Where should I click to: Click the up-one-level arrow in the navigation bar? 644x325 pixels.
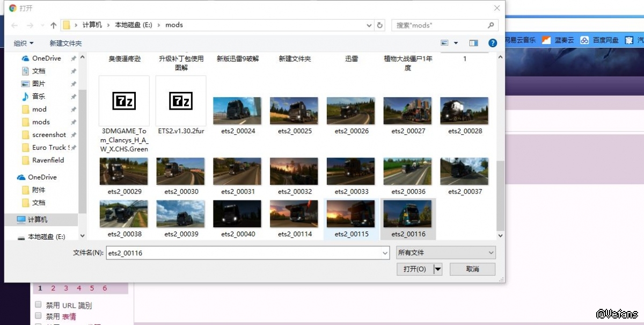54,25
